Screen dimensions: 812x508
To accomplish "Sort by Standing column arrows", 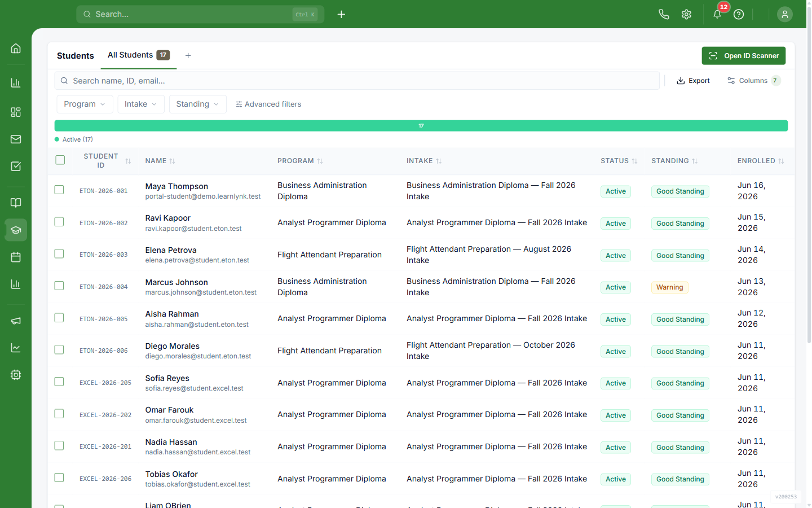I will 695,161.
